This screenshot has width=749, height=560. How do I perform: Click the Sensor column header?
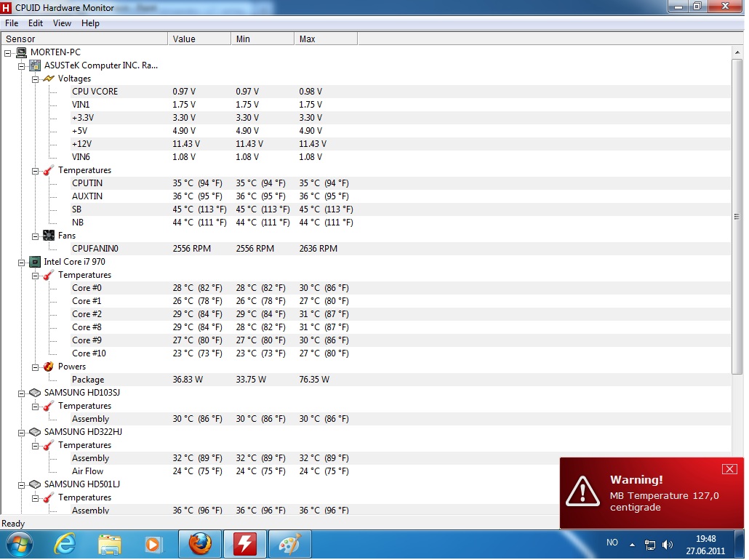pos(84,39)
